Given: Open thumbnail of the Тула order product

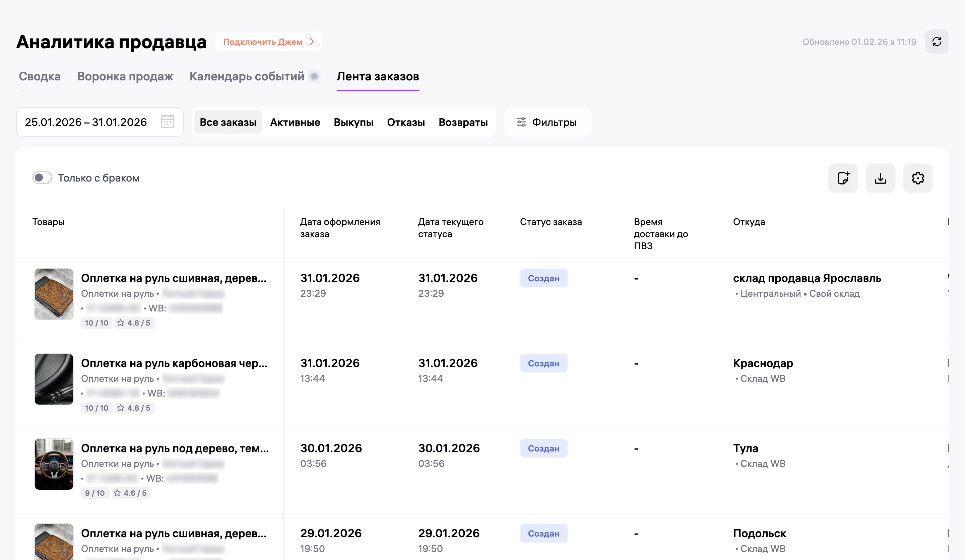Looking at the screenshot, I should pyautogui.click(x=54, y=464).
